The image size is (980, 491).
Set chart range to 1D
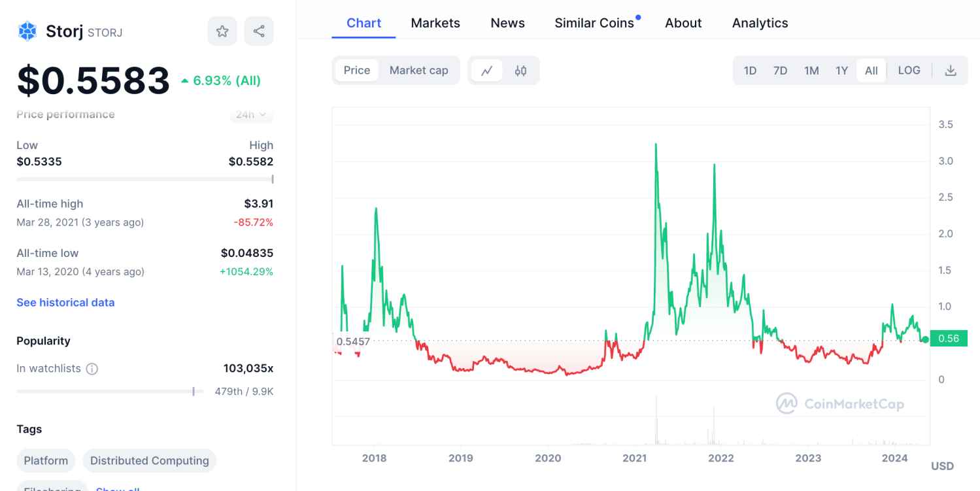tap(750, 71)
